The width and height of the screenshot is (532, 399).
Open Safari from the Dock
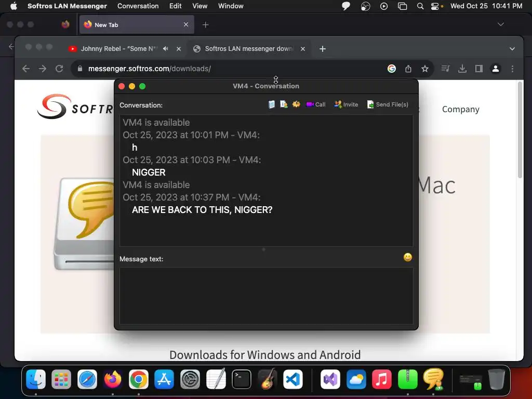tap(87, 379)
